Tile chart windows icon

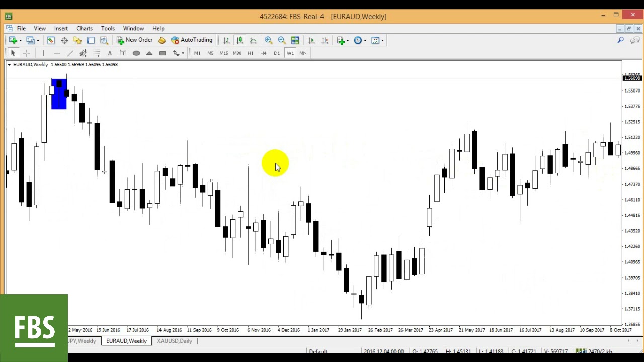coord(295,40)
